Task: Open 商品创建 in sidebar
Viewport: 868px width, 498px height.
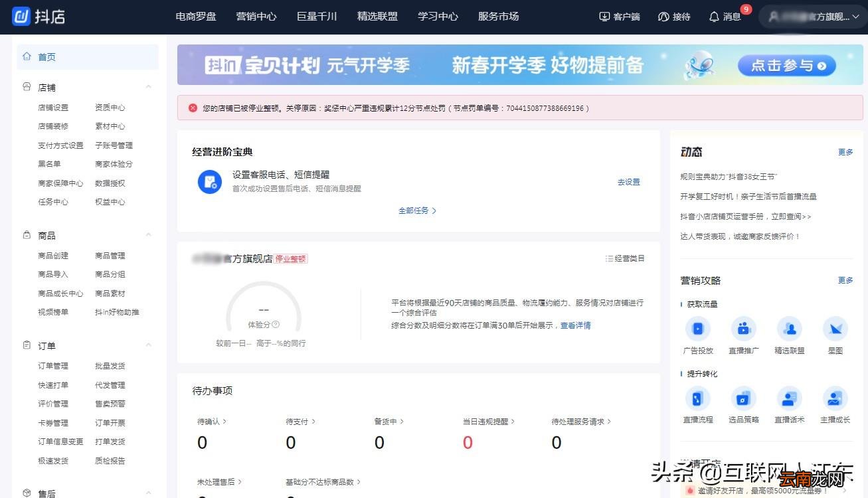Action: coord(53,256)
